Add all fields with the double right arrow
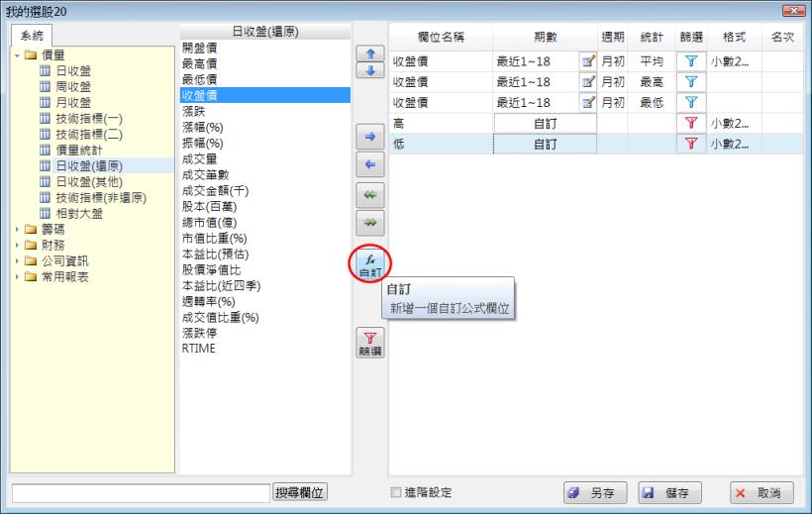Screen dimensions: 812x514 tap(370, 222)
